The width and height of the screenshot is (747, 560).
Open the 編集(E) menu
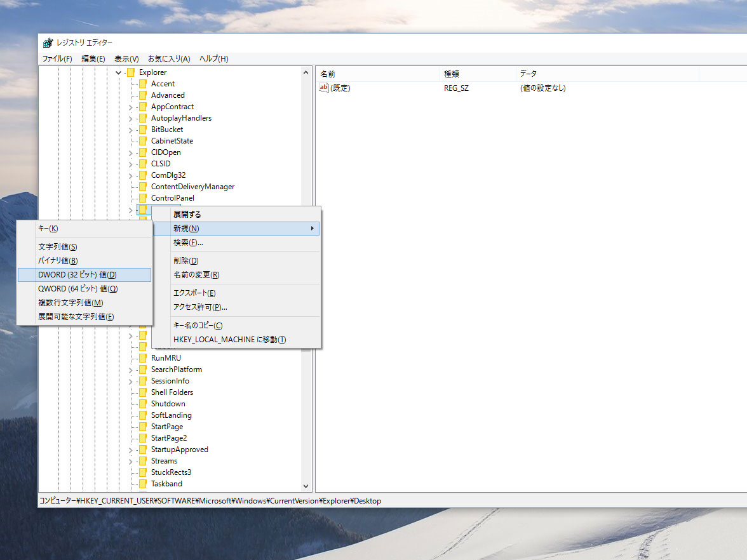93,59
